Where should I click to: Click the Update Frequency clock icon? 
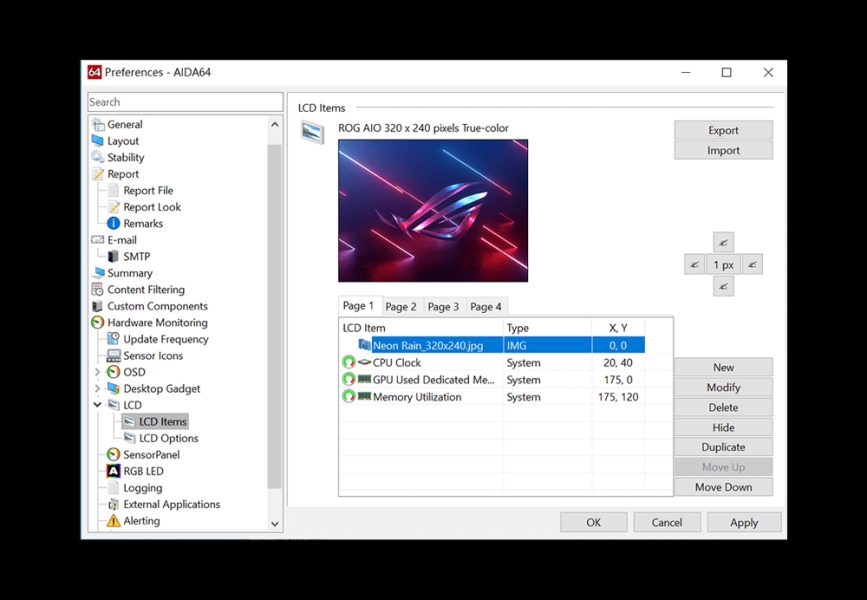pos(113,339)
